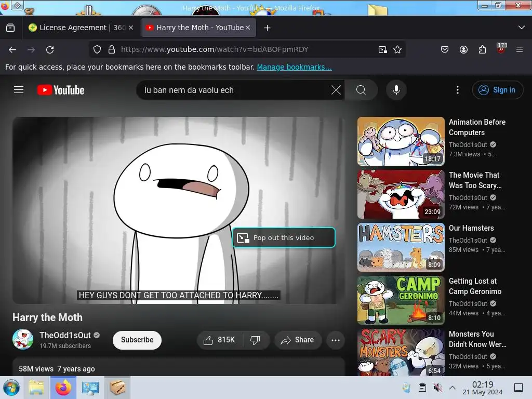This screenshot has height=399, width=532.
Task: Open picture-in-picture icon in address bar
Action: click(383, 50)
